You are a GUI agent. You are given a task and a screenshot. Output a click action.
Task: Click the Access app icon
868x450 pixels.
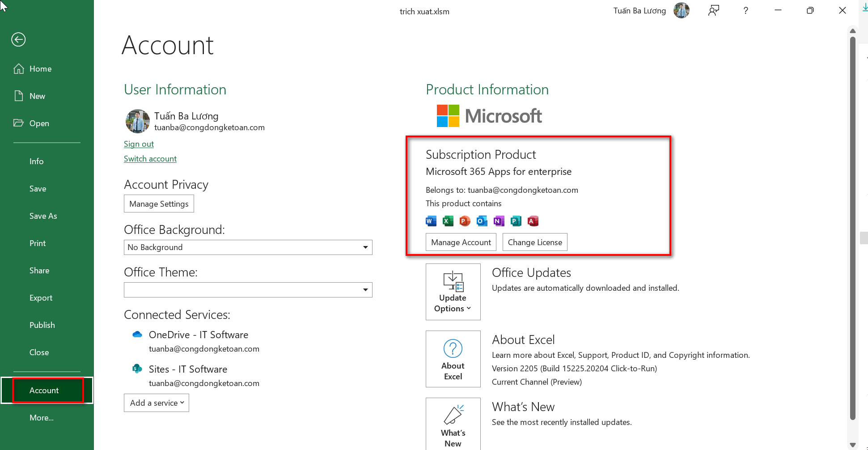tap(533, 221)
